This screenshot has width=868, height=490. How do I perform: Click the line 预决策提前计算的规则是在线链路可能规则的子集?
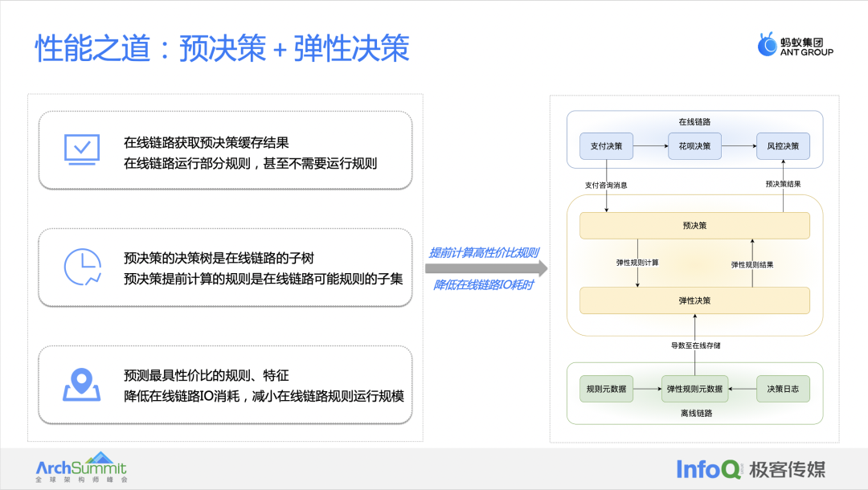pos(263,280)
